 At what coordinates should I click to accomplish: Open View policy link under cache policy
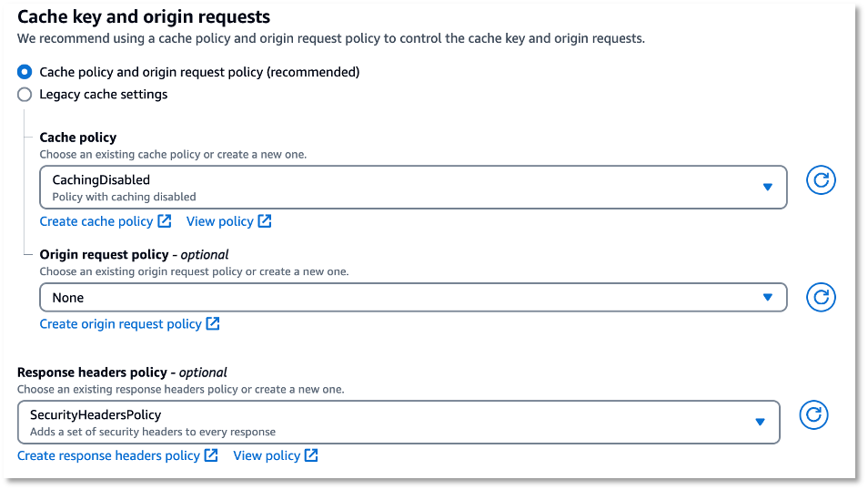coord(220,221)
